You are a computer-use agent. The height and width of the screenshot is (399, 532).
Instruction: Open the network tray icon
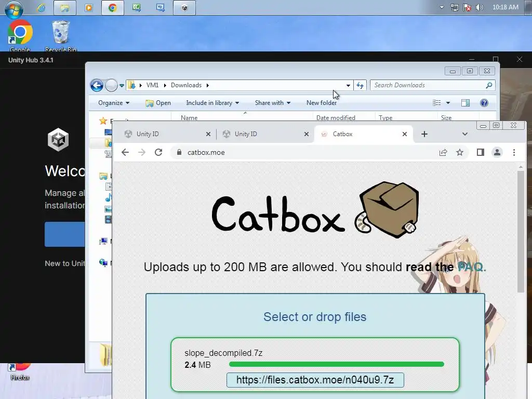tap(454, 7)
